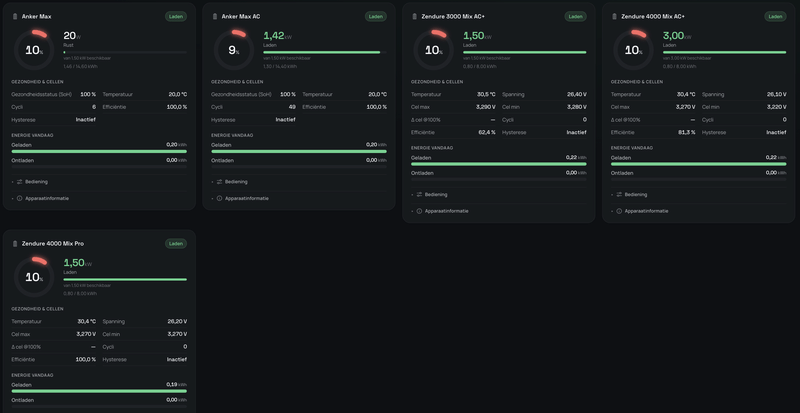Click the 1,46 / 14,60 kWh capacity text

(x=81, y=66)
